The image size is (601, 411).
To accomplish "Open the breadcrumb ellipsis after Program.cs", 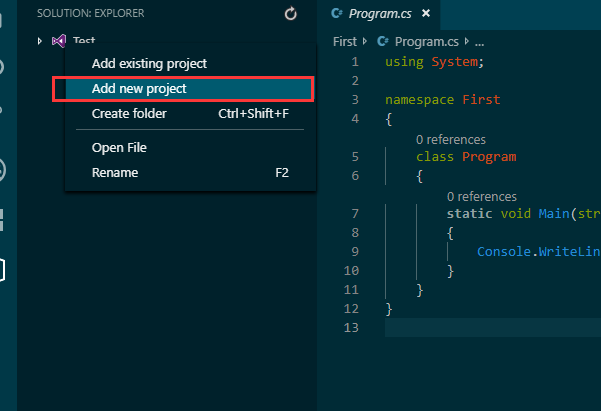I will click(x=479, y=42).
